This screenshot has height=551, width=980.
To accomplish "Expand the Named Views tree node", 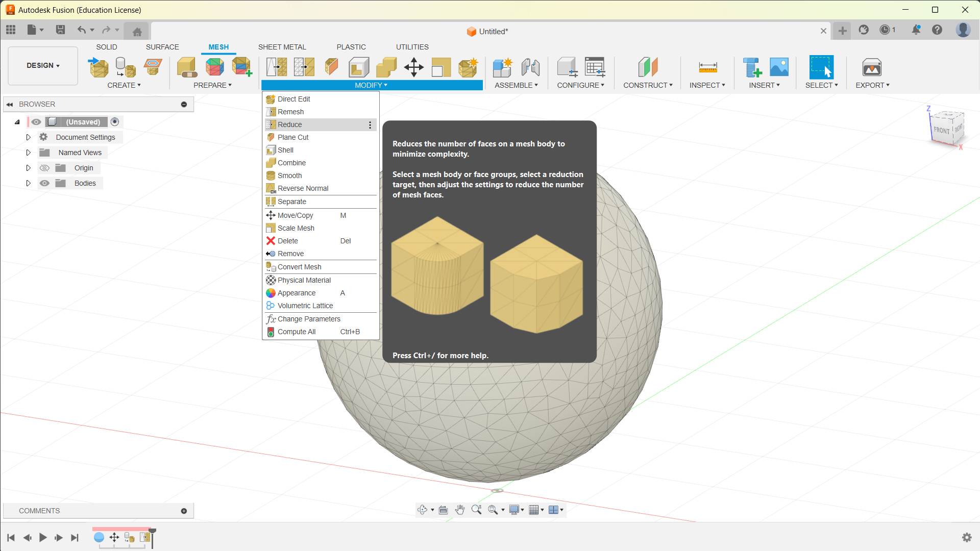I will [29, 153].
